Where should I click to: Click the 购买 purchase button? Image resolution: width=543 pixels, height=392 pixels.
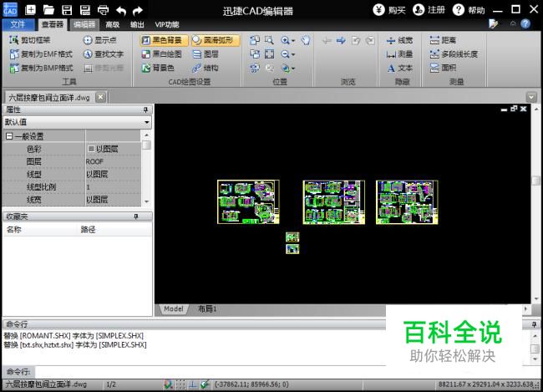point(389,10)
